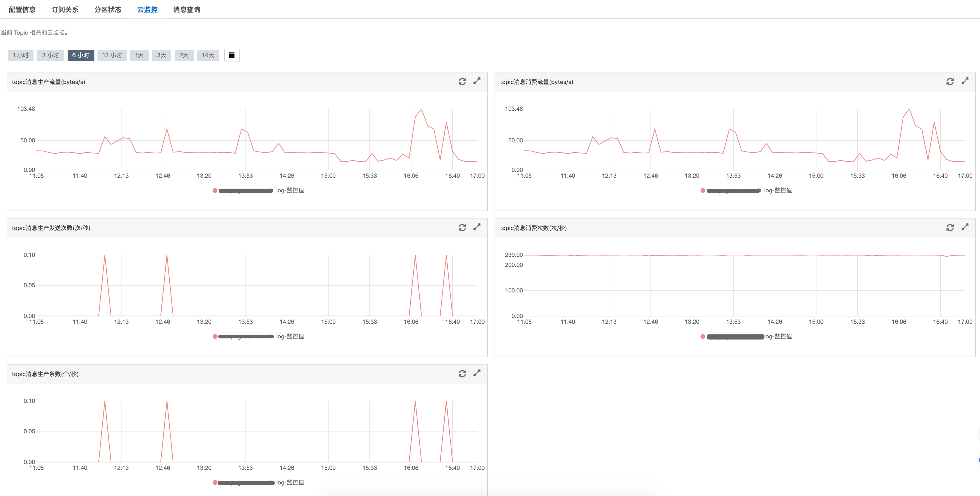Refresh the topic消息生产条数 chart
The width and height of the screenshot is (980, 496).
click(x=462, y=374)
